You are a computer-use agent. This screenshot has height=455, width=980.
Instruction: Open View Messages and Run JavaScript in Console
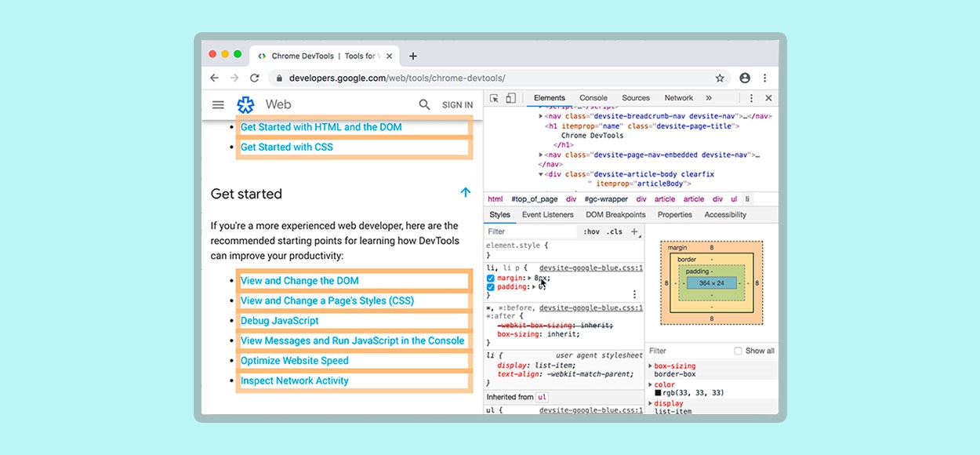353,340
